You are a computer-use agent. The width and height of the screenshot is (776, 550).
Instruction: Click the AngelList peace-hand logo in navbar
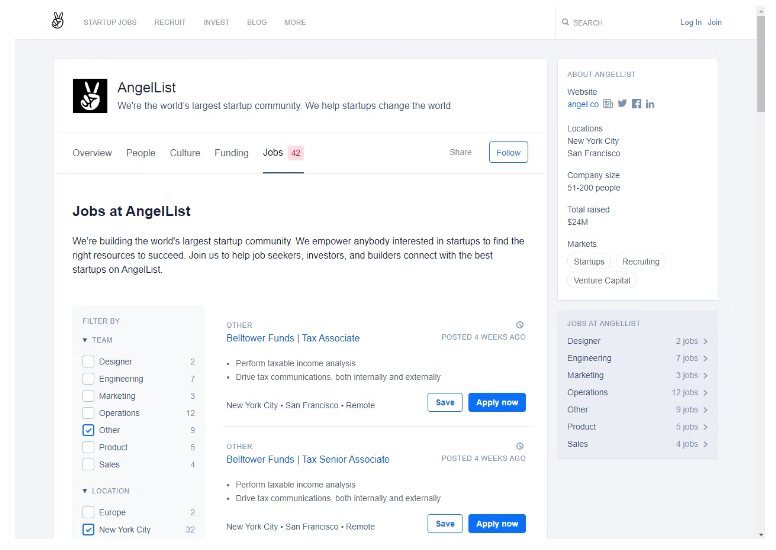pos(58,21)
